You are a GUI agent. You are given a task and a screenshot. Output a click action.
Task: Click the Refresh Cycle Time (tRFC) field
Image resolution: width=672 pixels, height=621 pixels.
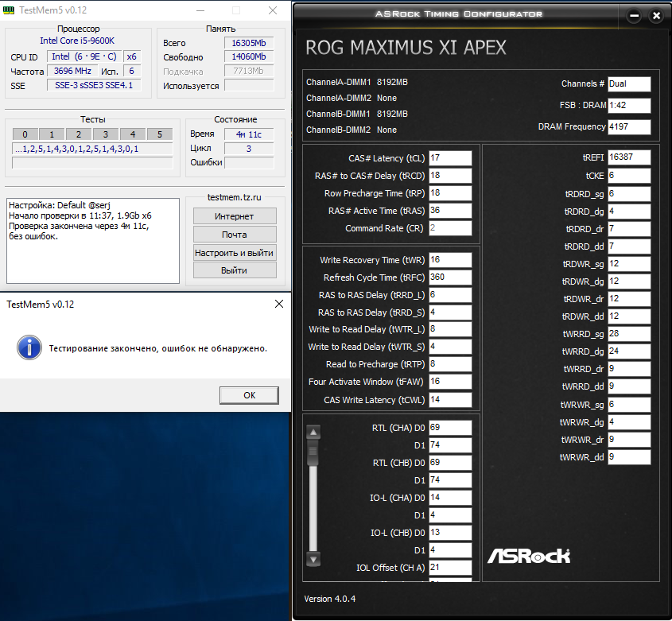pos(450,278)
